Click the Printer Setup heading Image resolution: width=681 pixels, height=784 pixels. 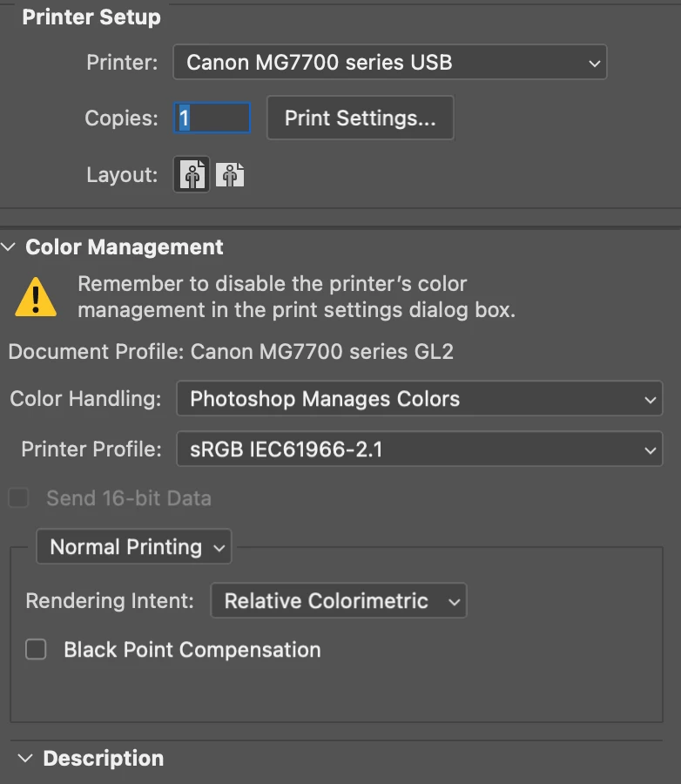pos(91,17)
